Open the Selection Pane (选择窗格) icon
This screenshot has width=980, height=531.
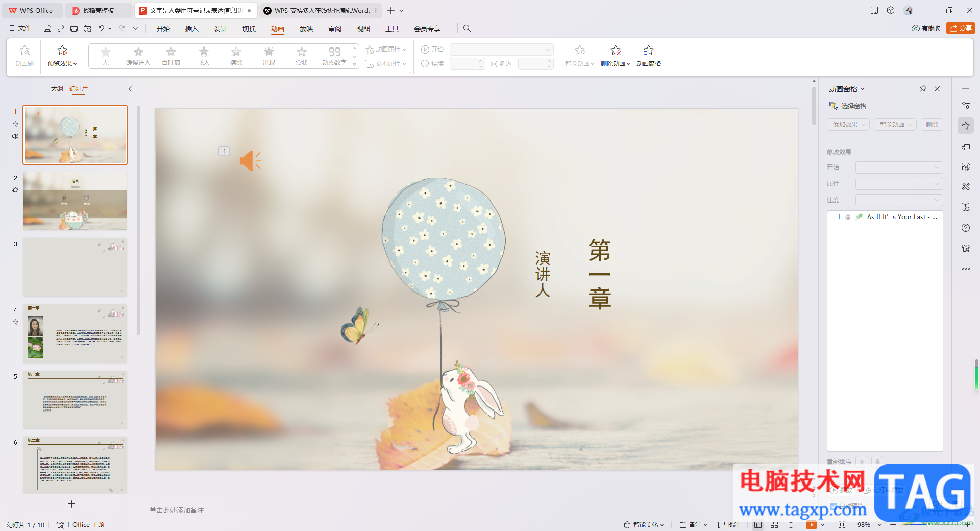tap(834, 106)
